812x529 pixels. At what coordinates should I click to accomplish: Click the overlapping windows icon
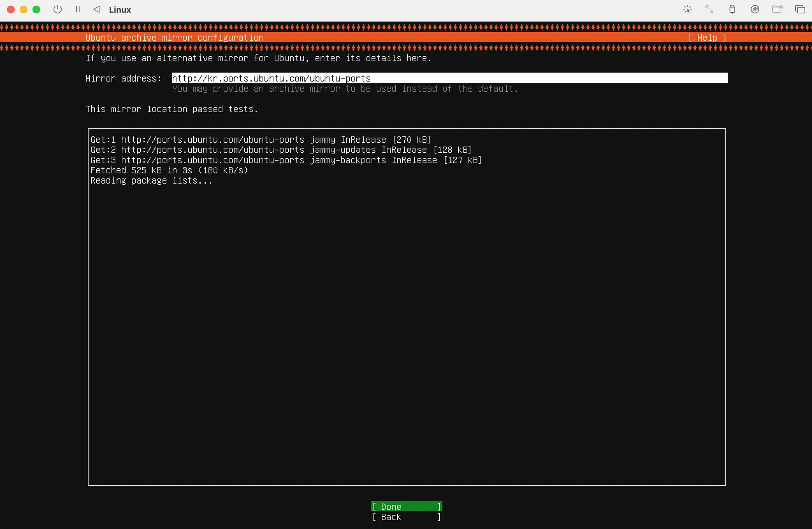[800, 9]
